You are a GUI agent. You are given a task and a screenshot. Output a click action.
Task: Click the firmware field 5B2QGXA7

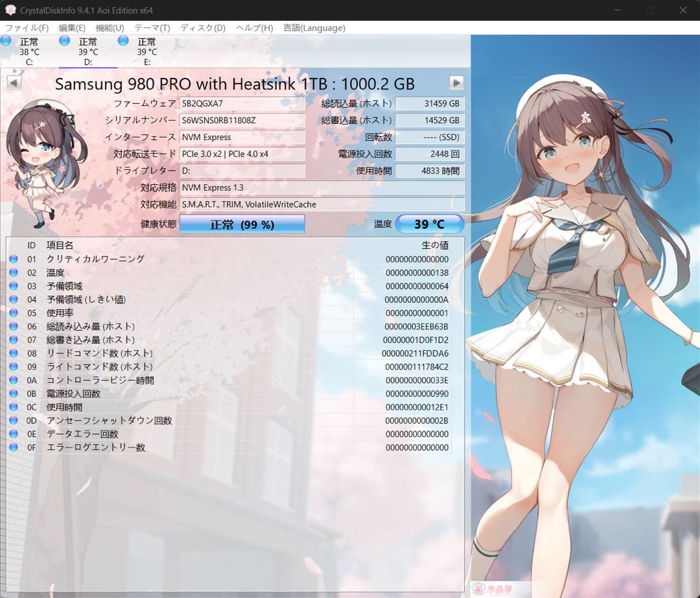(x=242, y=104)
